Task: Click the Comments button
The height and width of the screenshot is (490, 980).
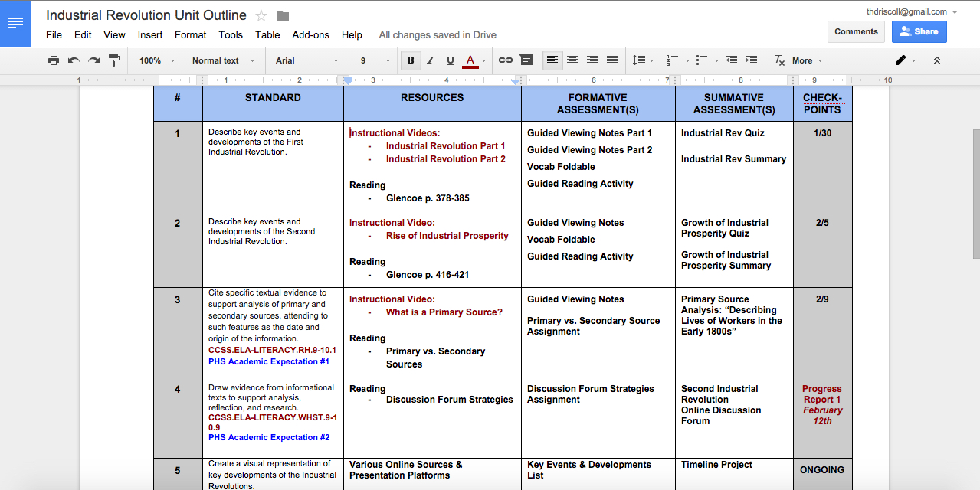Action: click(x=856, y=31)
